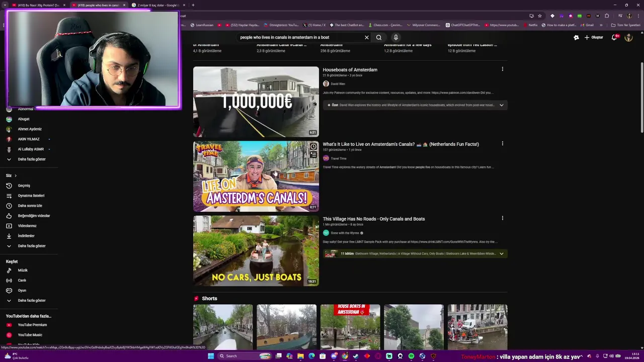The height and width of the screenshot is (362, 644).
Task: Open a new browser tab with plus
Action: coord(193,5)
